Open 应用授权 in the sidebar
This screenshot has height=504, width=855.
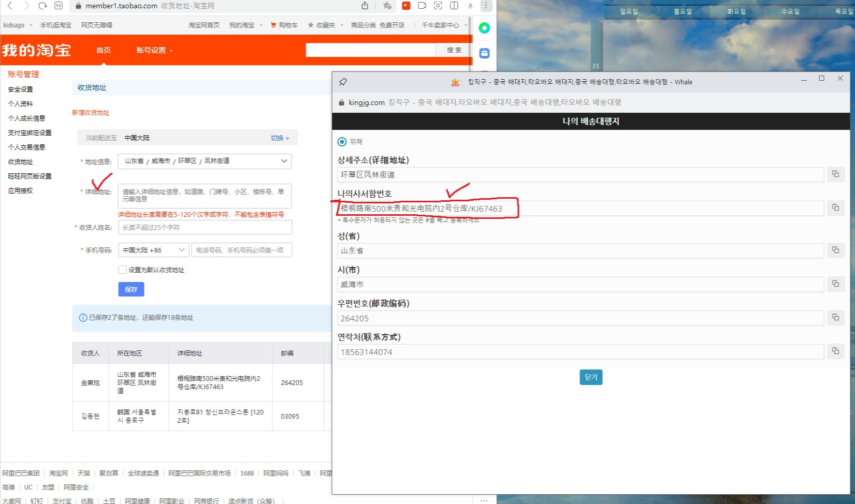[20, 191]
